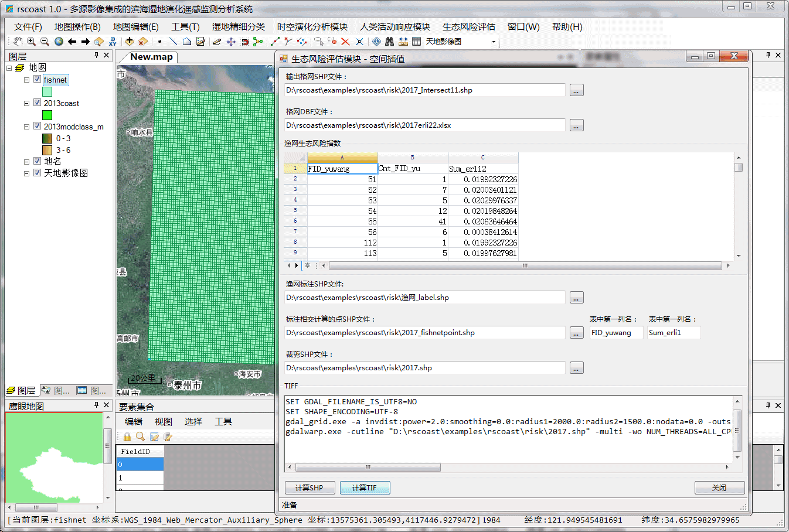
Task: Toggle the 2013coast layer checkbox
Action: [37, 103]
